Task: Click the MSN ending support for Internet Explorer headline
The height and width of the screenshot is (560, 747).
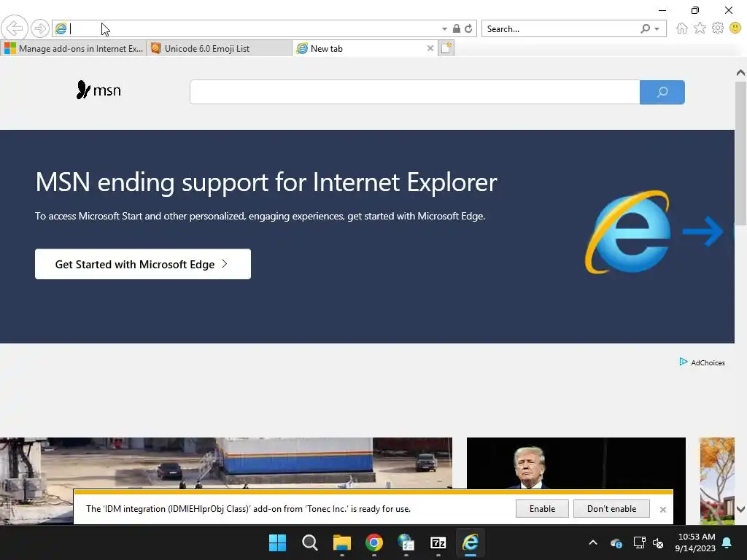Action: [x=266, y=182]
